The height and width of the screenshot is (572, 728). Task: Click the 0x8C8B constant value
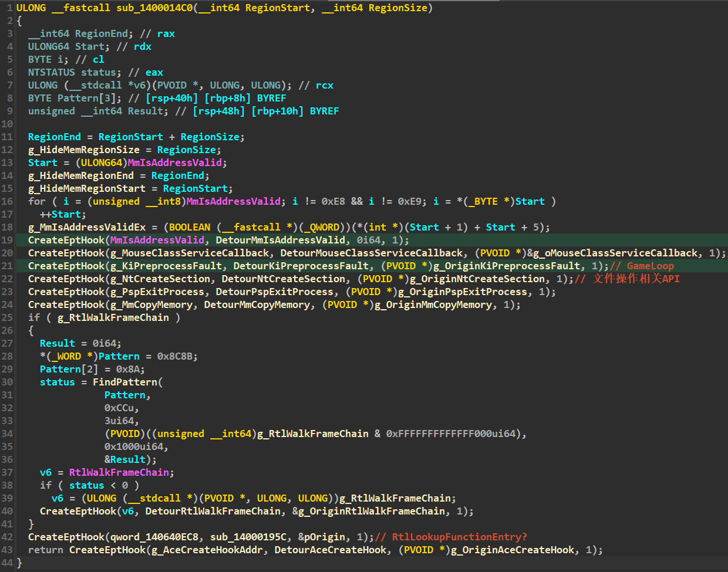178,356
